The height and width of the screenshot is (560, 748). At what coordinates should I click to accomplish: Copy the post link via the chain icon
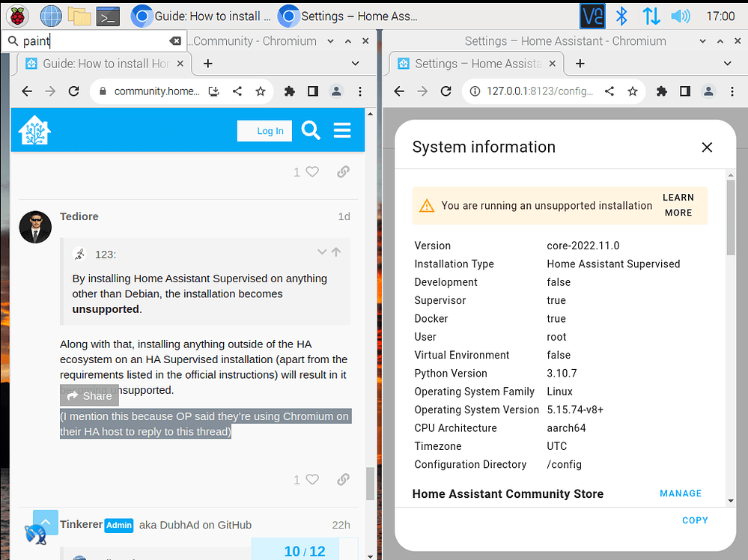pyautogui.click(x=343, y=479)
